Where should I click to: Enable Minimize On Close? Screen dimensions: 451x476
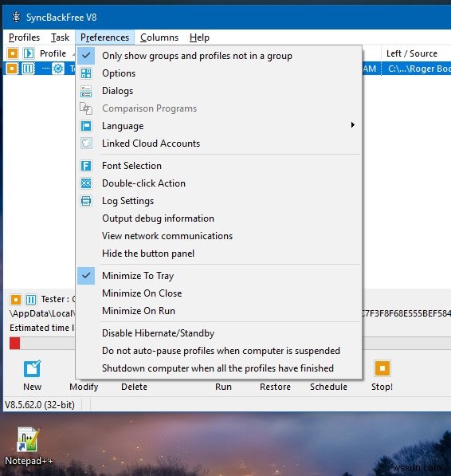(x=219, y=293)
